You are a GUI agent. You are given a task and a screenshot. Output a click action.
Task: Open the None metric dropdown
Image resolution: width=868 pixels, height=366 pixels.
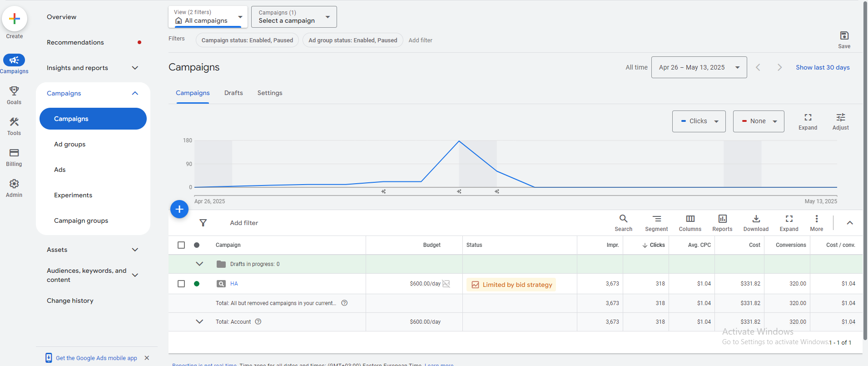759,121
